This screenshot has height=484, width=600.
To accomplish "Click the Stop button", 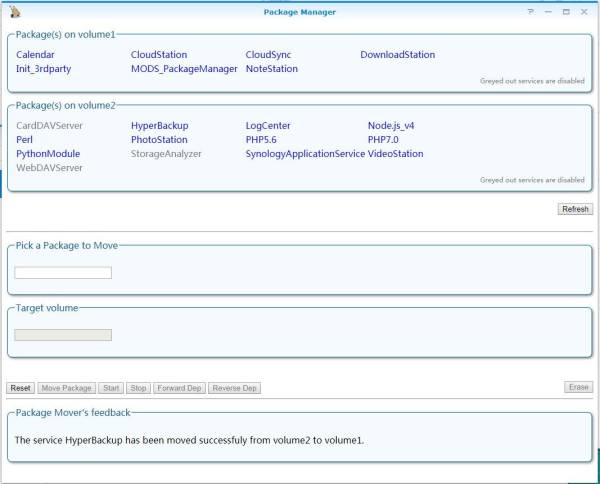I will tap(139, 388).
